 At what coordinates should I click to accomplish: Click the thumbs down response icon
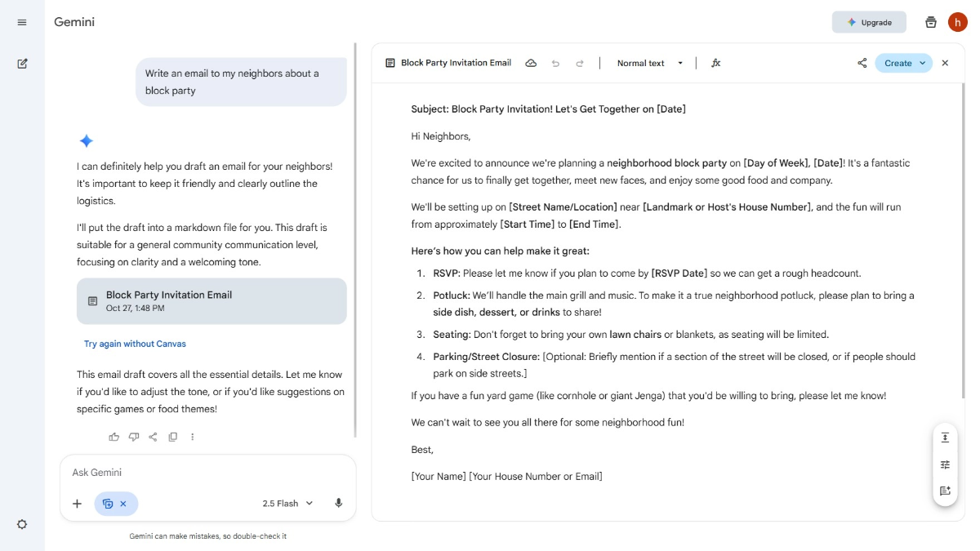pos(134,437)
